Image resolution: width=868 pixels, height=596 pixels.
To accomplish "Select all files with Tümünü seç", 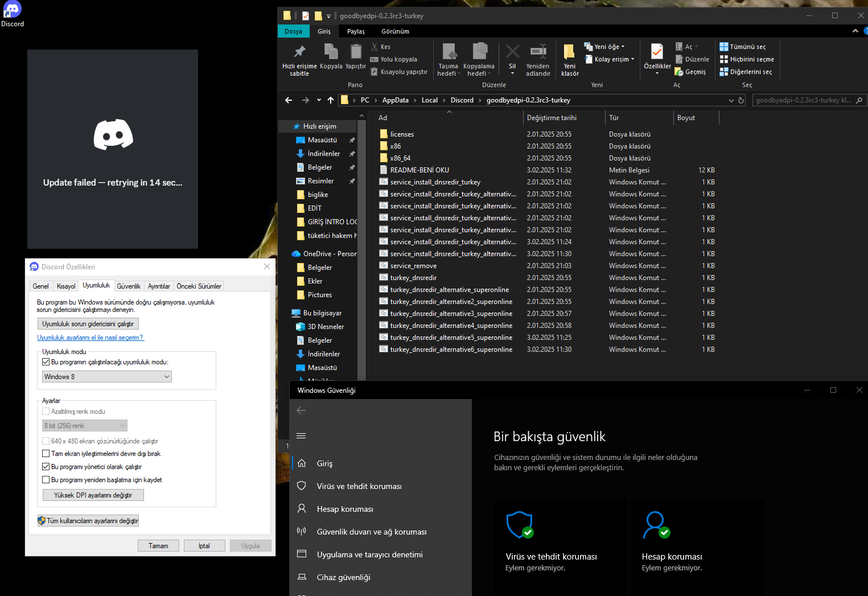I will click(x=743, y=47).
